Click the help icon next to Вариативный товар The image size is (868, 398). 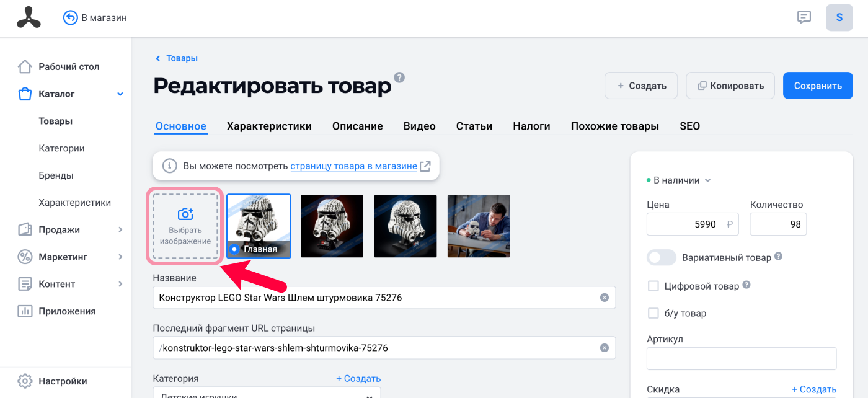coord(779,256)
